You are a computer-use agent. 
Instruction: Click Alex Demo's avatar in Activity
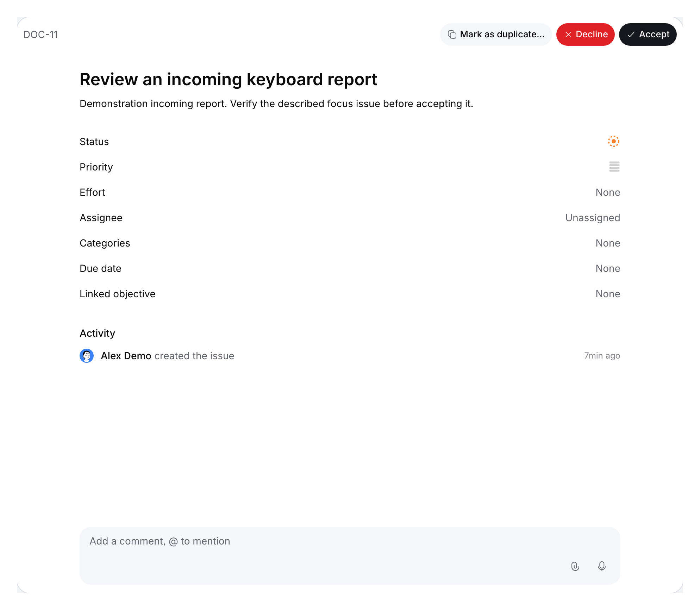[87, 356]
